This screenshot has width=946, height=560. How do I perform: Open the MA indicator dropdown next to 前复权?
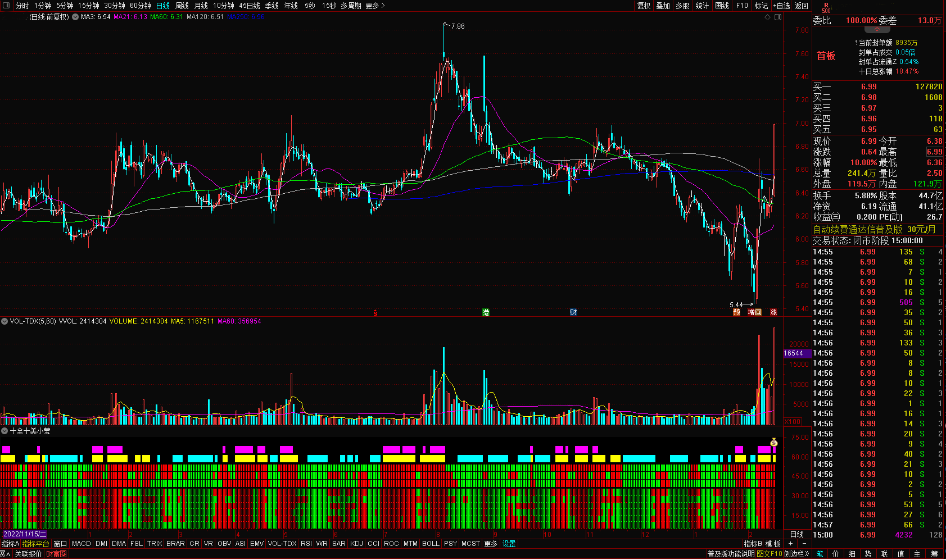(x=75, y=17)
